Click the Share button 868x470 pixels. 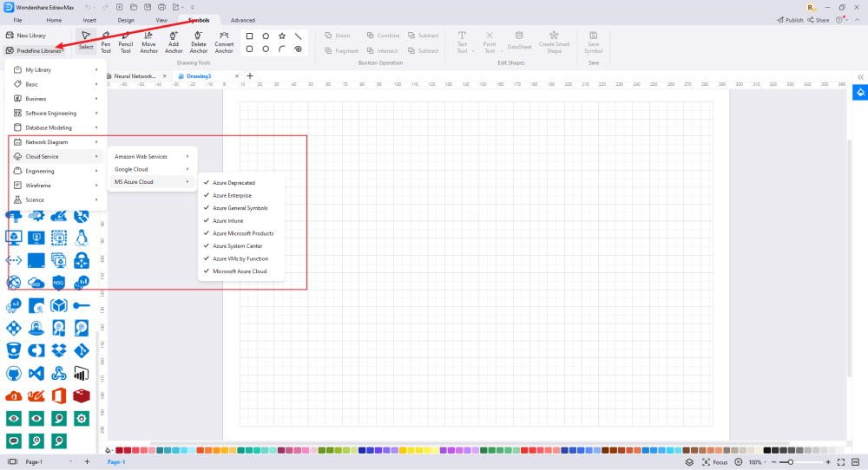819,20
